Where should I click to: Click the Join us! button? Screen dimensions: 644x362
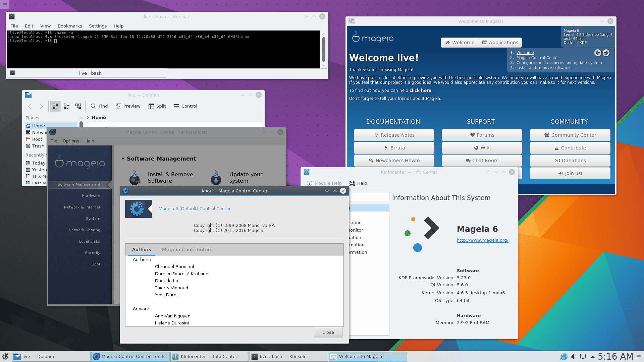tap(570, 173)
